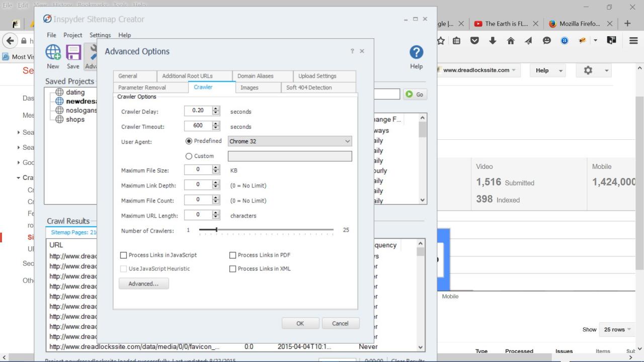The width and height of the screenshot is (644, 362).
Task: Select the Custom user agent radio
Action: point(189,156)
